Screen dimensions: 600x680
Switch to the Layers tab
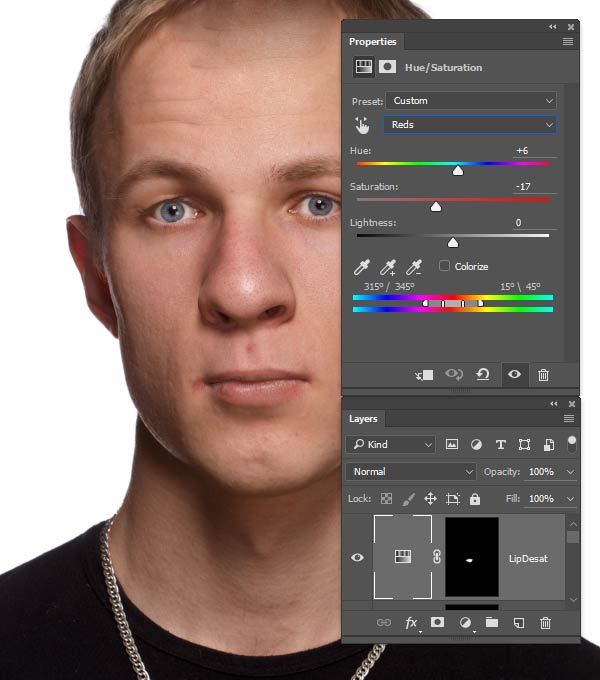click(363, 418)
